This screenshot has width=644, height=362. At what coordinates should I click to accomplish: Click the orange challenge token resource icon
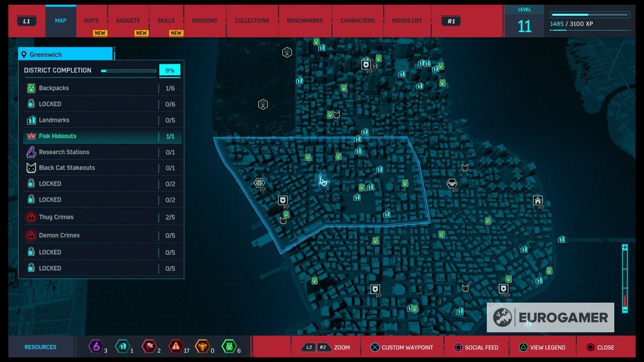pyautogui.click(x=202, y=346)
